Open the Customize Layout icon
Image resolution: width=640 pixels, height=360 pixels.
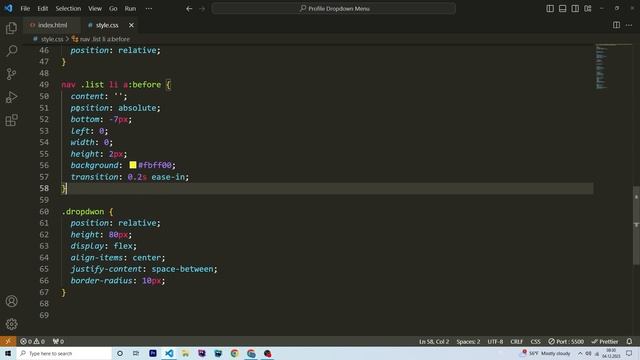[588, 9]
